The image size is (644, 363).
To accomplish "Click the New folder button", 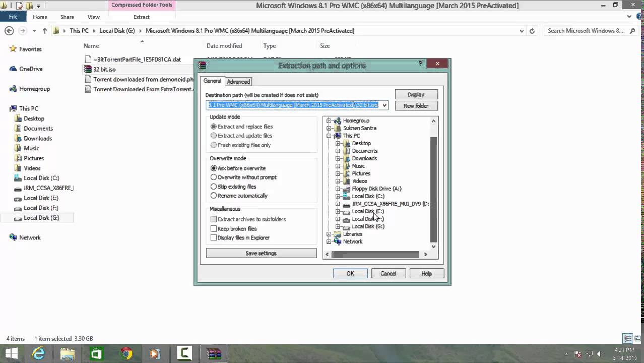I will pos(416,106).
